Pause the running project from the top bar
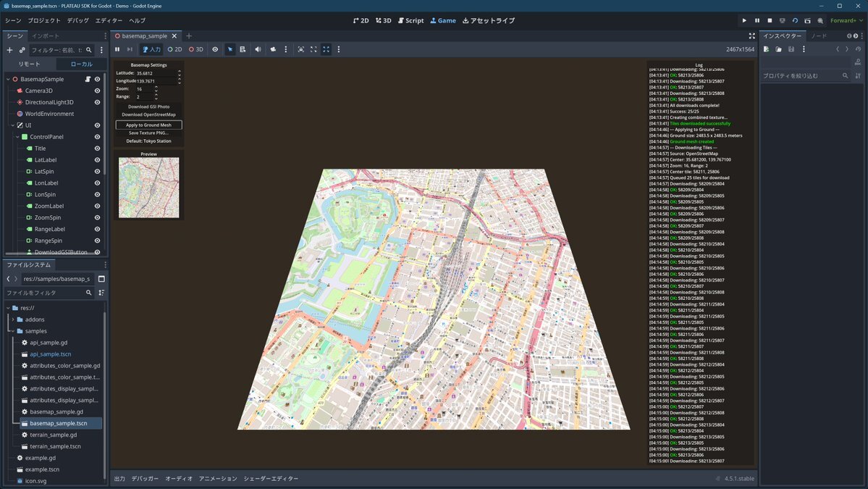This screenshot has height=489, width=868. [x=757, y=20]
